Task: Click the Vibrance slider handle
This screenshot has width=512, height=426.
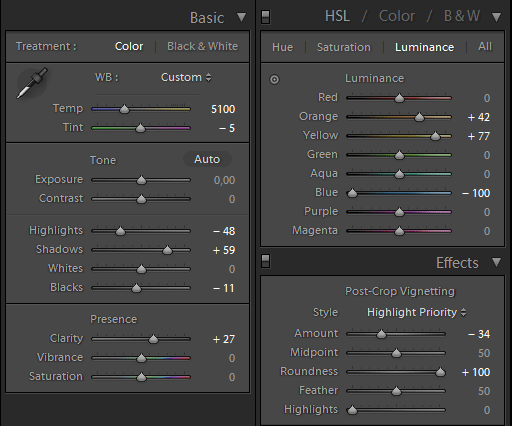Action: click(141, 358)
